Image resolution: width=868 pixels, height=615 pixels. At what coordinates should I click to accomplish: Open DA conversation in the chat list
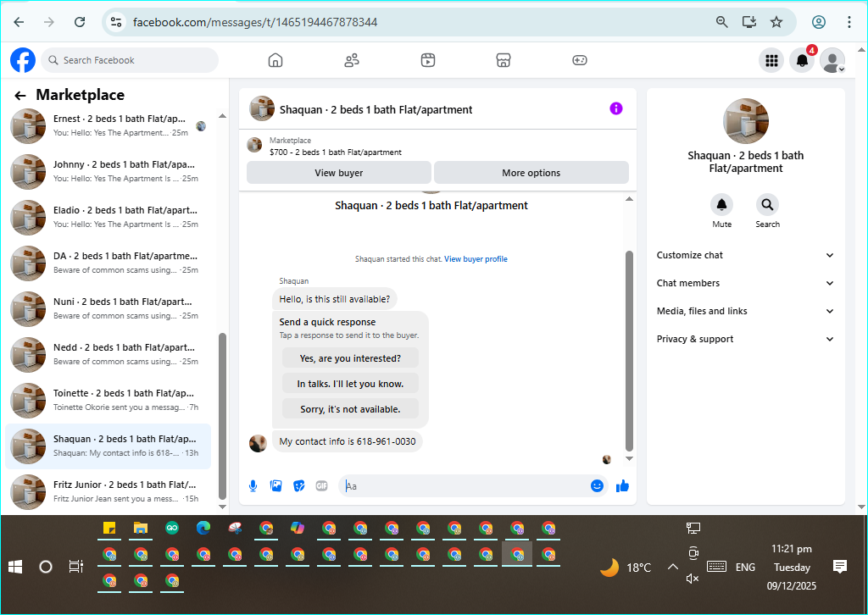[x=108, y=263]
